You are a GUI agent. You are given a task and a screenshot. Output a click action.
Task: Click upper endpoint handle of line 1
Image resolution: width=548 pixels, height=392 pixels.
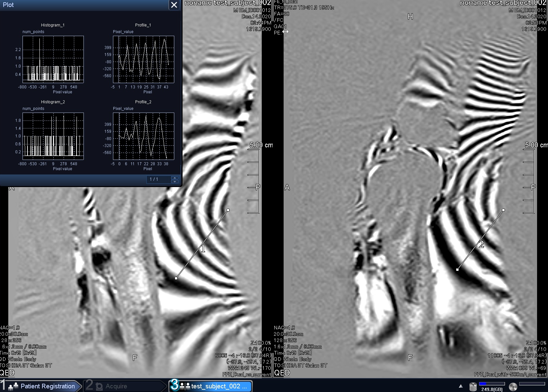(x=228, y=210)
